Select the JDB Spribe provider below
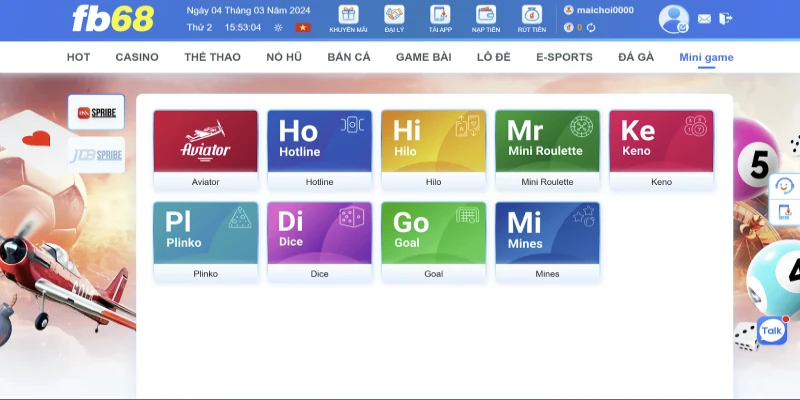This screenshot has height=400, width=800. tap(96, 155)
